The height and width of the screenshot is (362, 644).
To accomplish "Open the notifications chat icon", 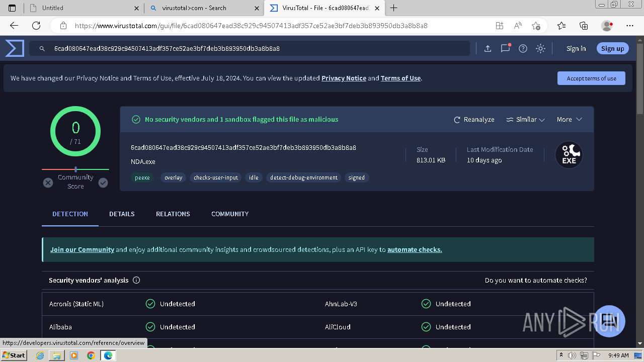I will pyautogui.click(x=505, y=48).
